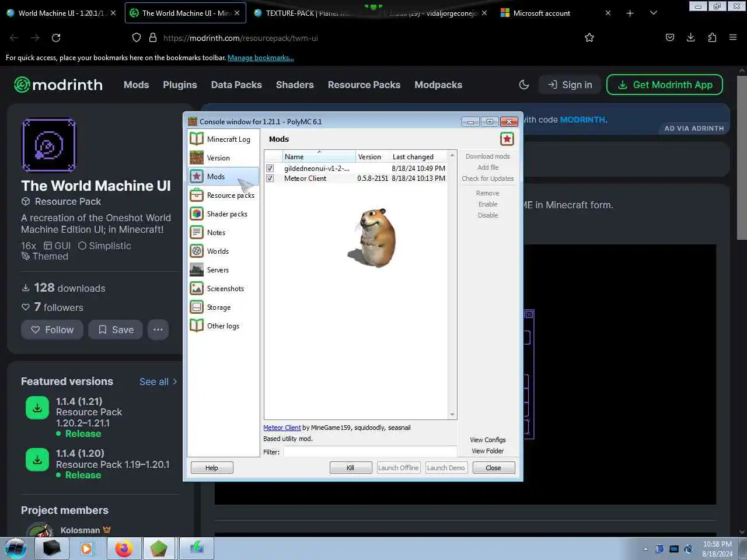Open Firefox downloads panel
This screenshot has height=560, width=747.
pos(690,37)
